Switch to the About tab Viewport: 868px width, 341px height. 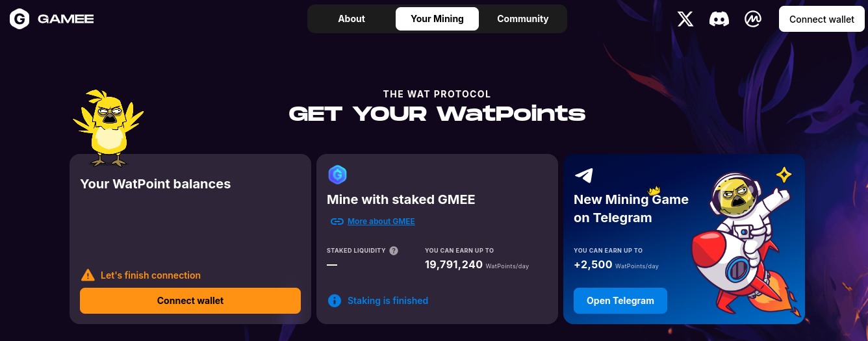pos(351,19)
